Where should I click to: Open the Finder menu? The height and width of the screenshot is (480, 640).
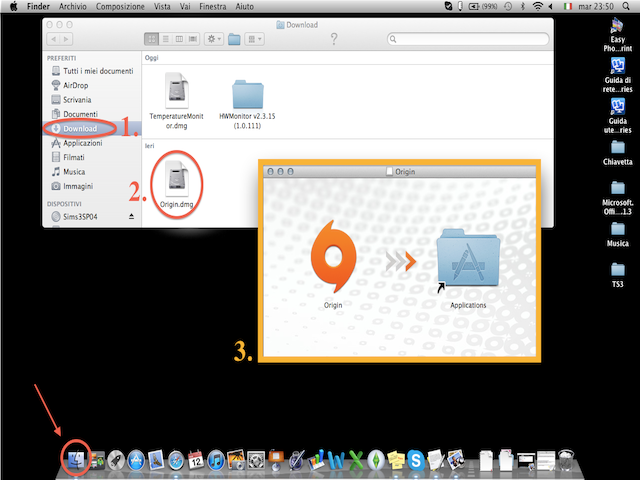point(38,6)
